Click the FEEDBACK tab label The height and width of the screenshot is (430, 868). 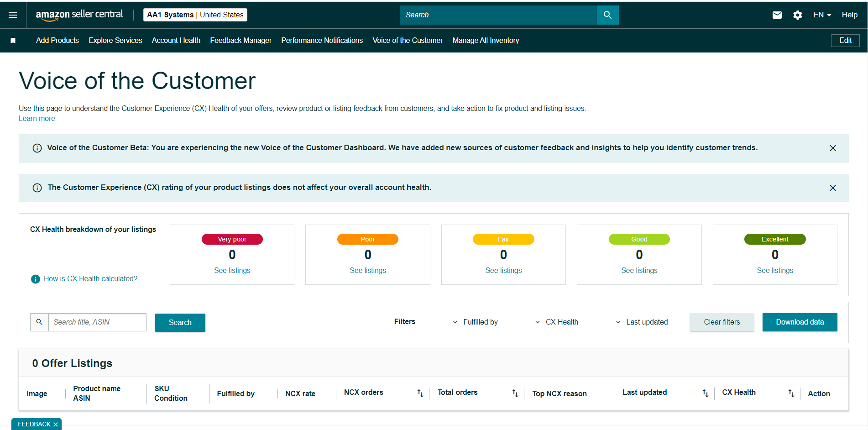(x=34, y=425)
